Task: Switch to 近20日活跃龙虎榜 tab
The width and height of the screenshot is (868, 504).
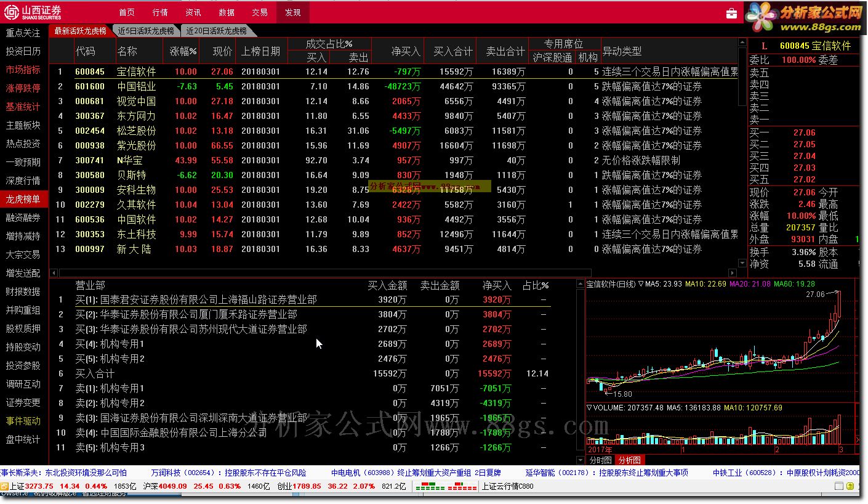Action: click(217, 31)
